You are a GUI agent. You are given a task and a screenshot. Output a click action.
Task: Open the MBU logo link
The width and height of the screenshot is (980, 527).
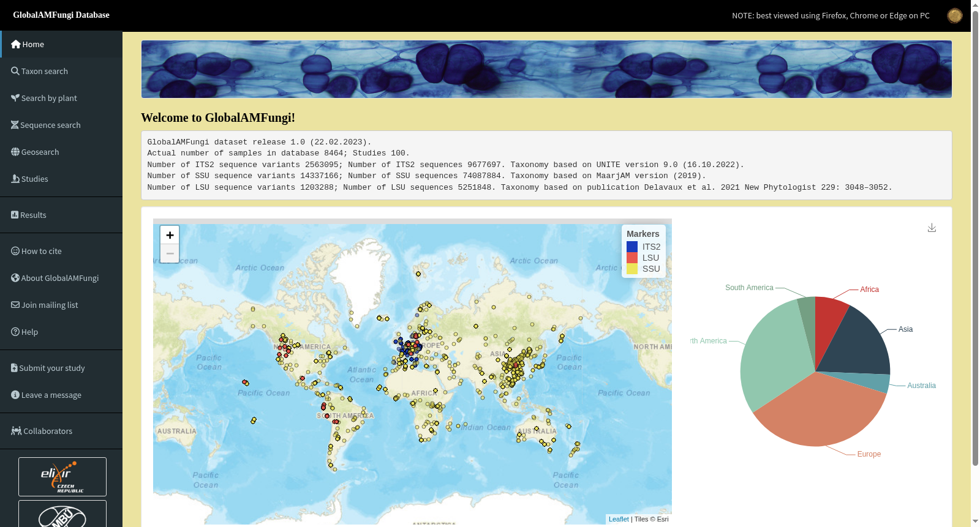tap(62, 514)
